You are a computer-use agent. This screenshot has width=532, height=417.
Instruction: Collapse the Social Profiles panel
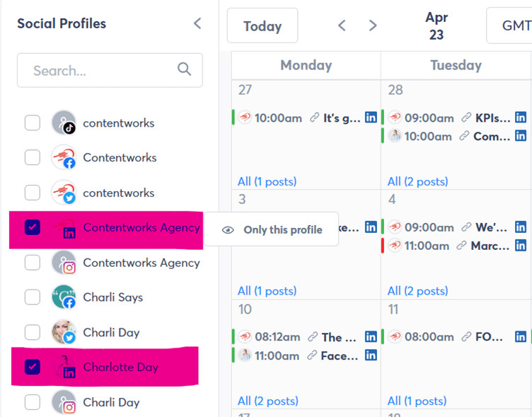(197, 23)
